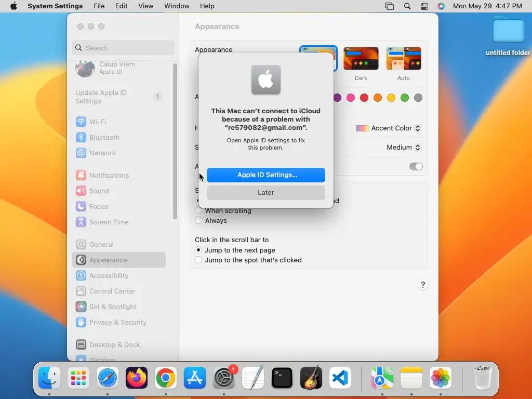This screenshot has height=399, width=532.
Task: Open App Store in the Dock
Action: tap(195, 378)
